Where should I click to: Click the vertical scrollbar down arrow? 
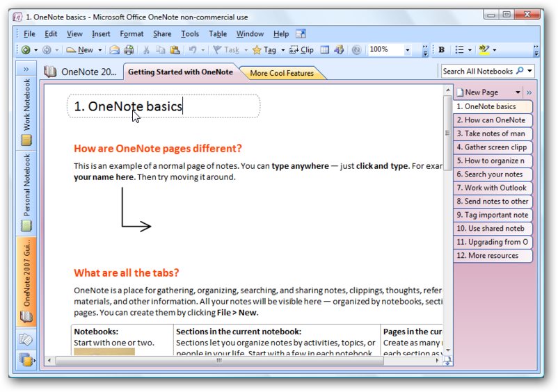tap(447, 350)
